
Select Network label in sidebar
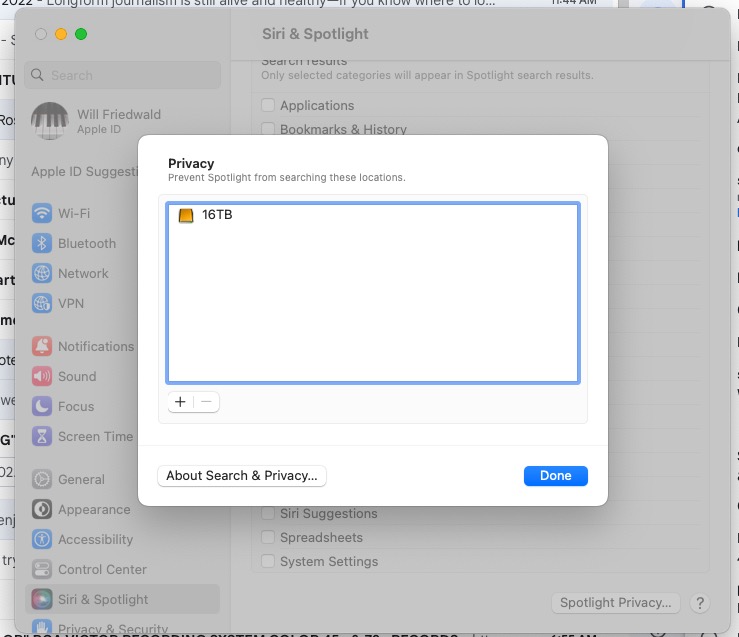coord(83,274)
